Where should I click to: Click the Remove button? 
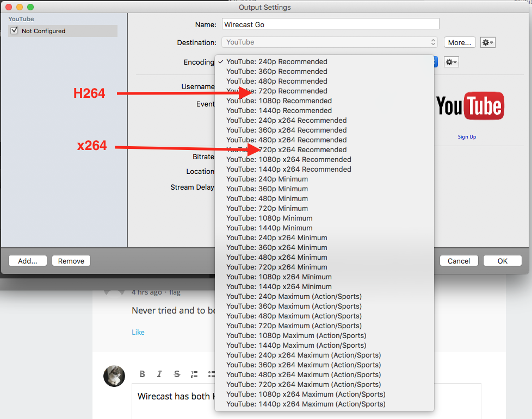click(x=71, y=261)
